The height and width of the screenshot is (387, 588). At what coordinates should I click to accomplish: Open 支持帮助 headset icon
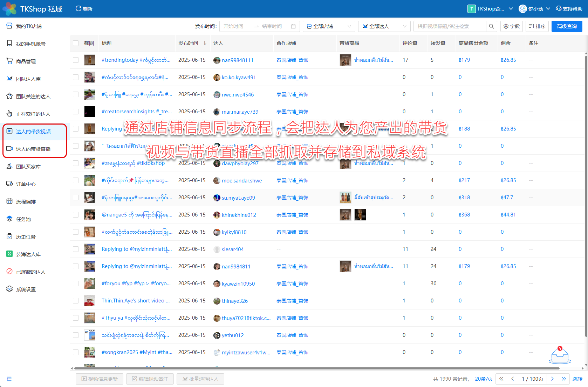coord(559,8)
